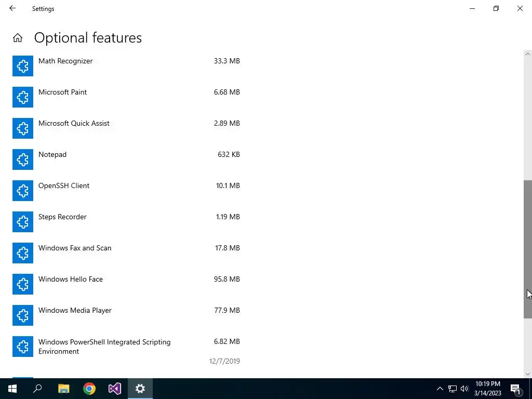Click the scrollbar up arrow

click(528, 54)
